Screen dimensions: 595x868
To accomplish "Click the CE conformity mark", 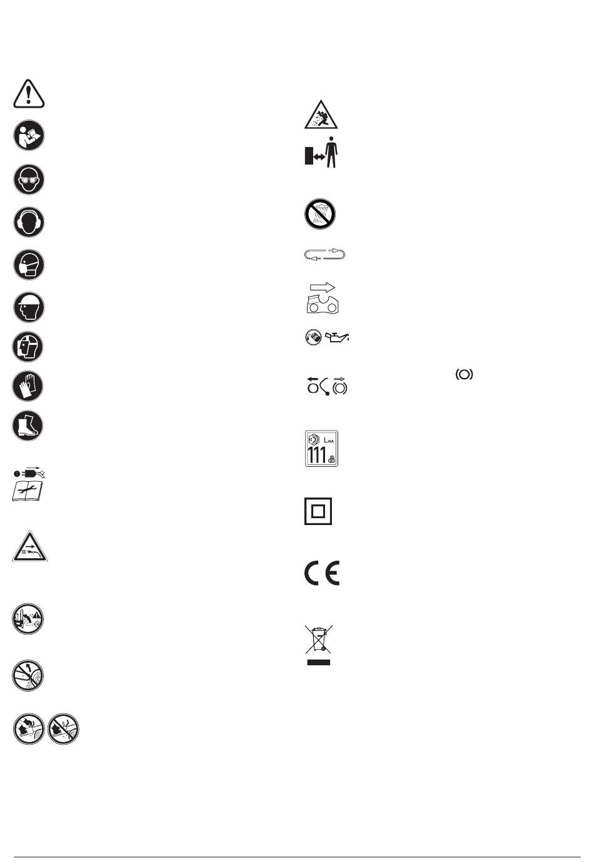I will (322, 573).
